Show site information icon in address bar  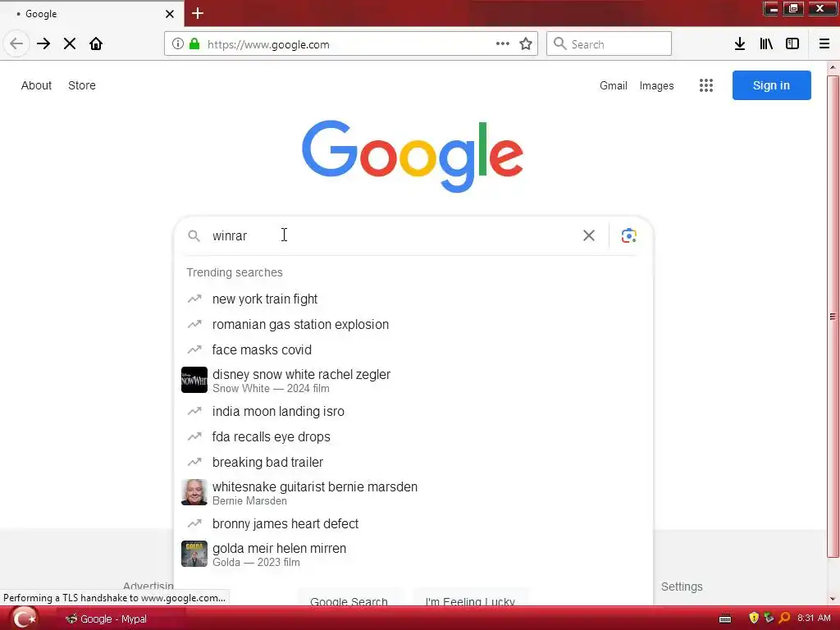point(177,44)
